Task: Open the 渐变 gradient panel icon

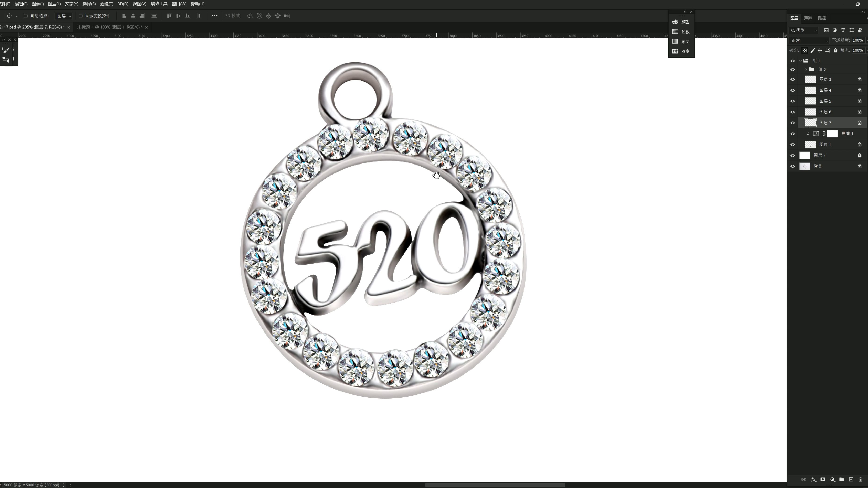Action: [x=675, y=41]
